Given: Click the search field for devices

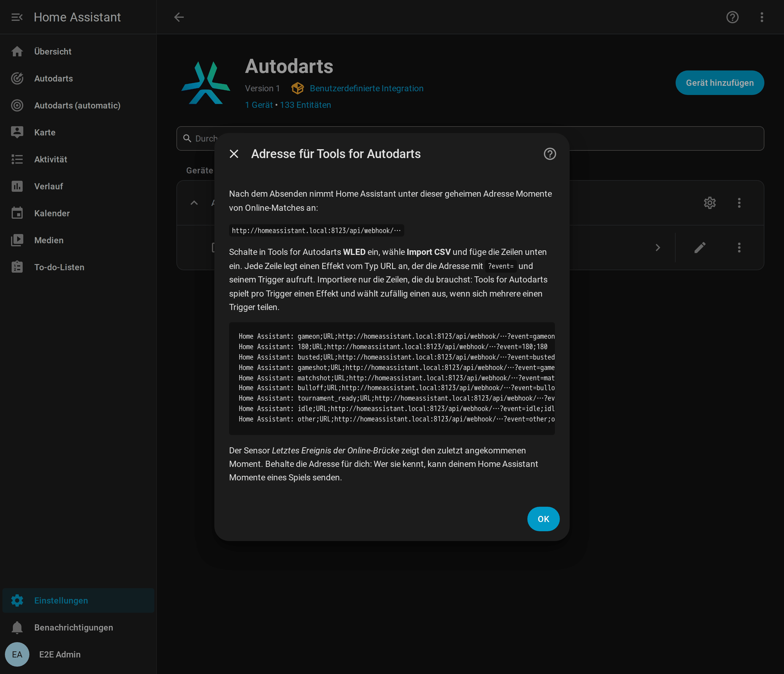Looking at the screenshot, I should coord(470,138).
